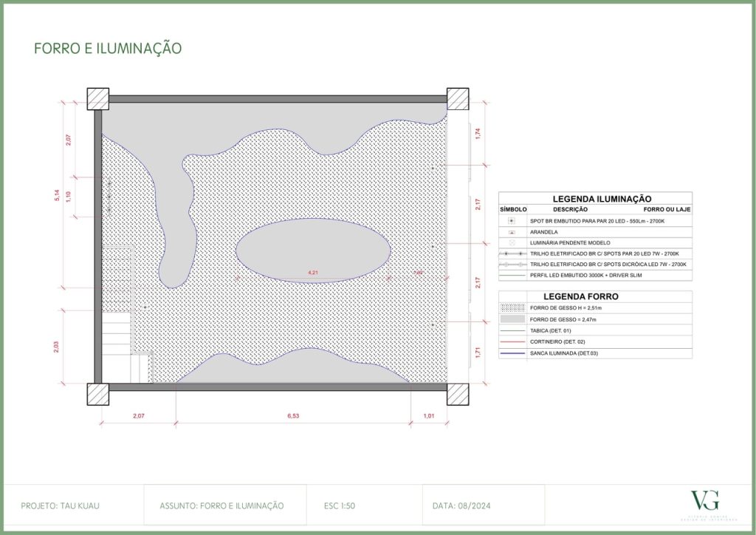Click the dichroic electrified track symbol

coord(512,264)
